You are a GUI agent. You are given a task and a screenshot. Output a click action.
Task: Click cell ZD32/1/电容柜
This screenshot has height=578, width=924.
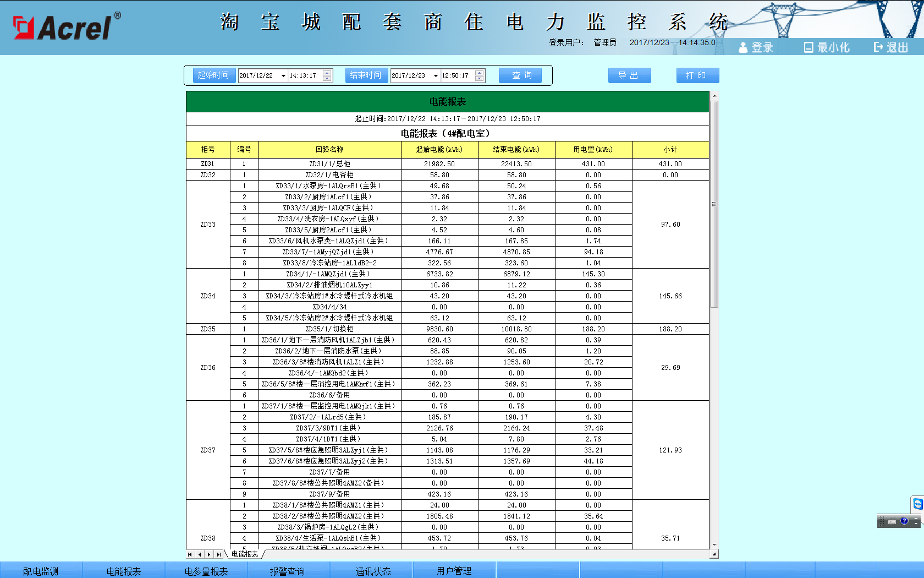click(x=329, y=175)
